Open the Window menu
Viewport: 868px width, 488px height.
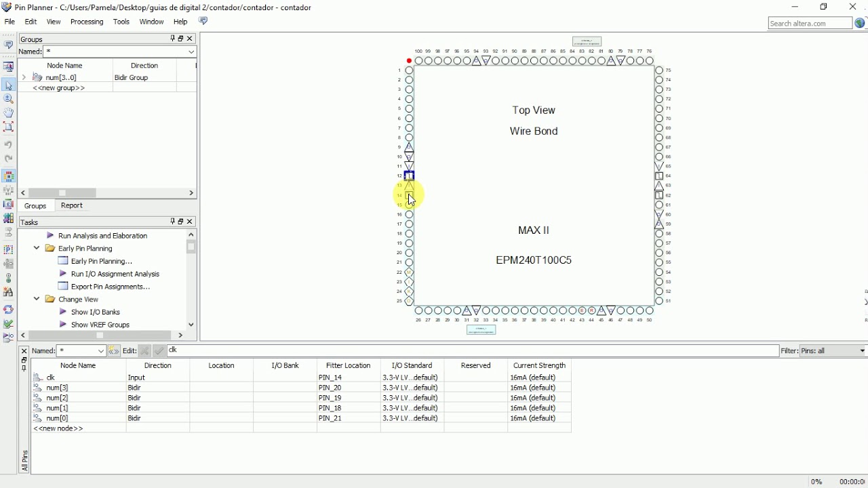tap(151, 22)
